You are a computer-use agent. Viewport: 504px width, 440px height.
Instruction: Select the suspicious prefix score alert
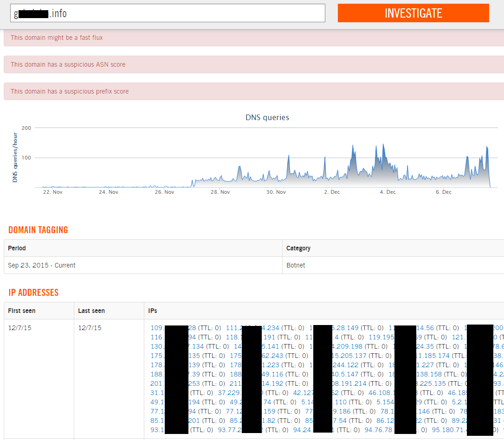coord(254,91)
